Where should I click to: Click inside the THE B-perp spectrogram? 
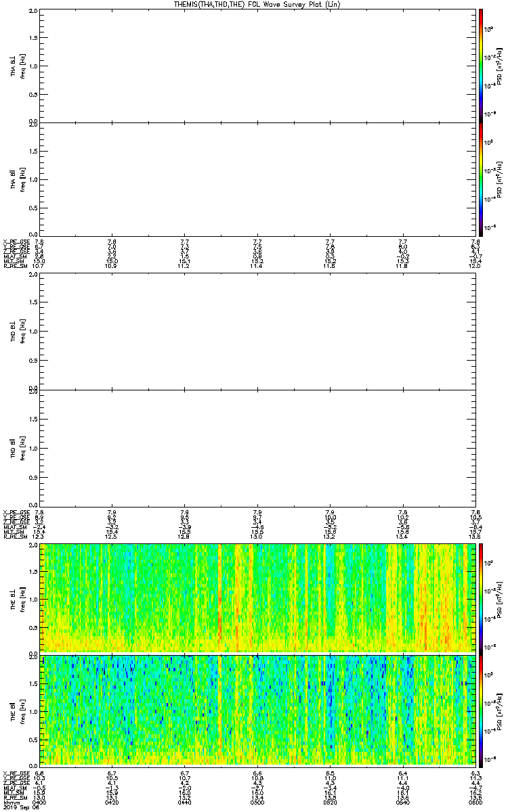258,598
